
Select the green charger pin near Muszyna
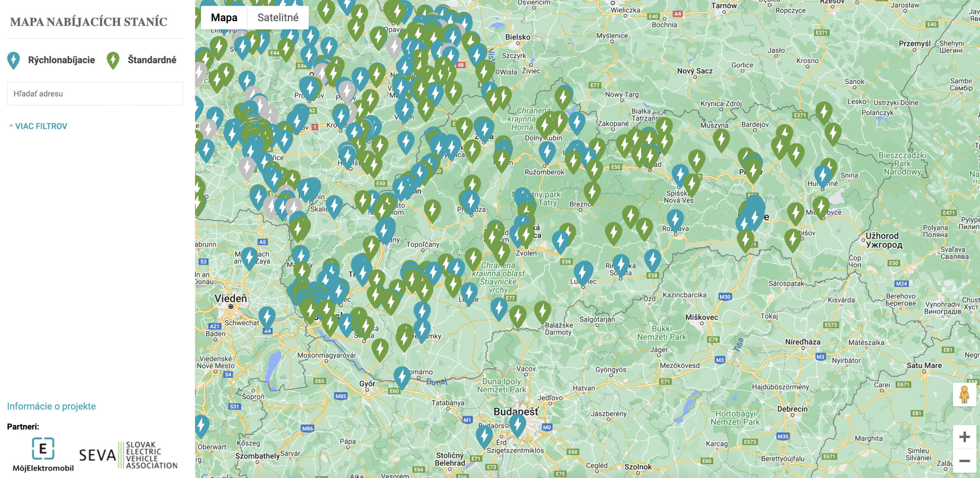721,139
